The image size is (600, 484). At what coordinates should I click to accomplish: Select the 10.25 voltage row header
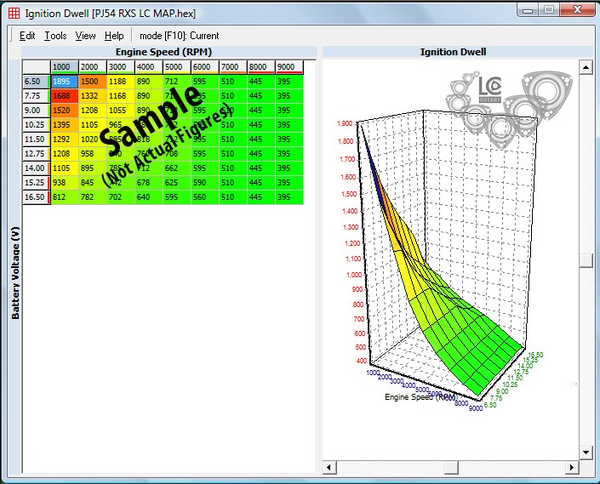(x=36, y=125)
